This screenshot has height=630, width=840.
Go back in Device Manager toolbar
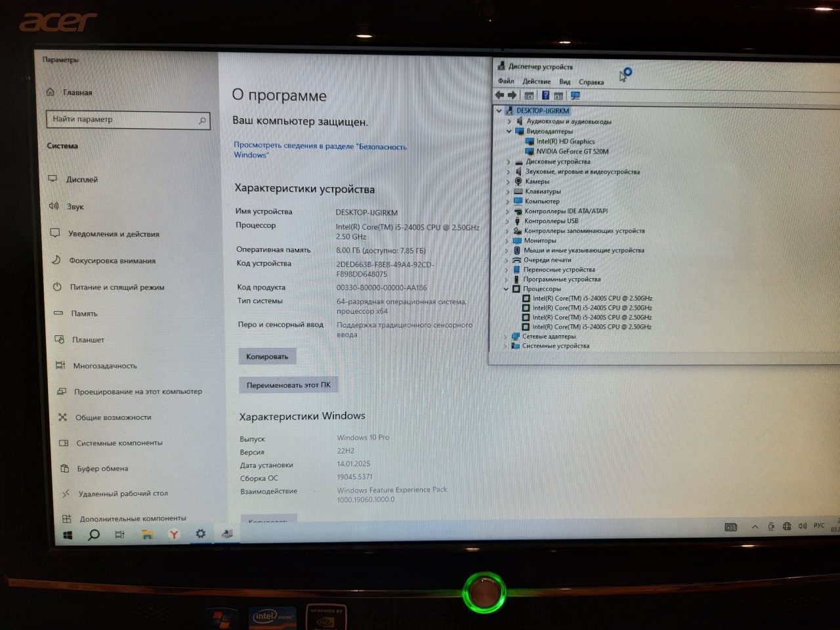tap(499, 95)
